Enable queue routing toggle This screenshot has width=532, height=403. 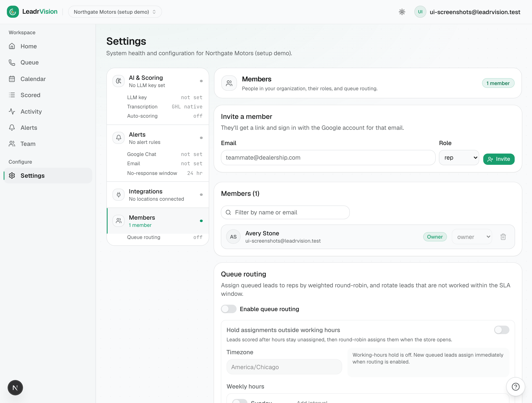click(x=229, y=309)
